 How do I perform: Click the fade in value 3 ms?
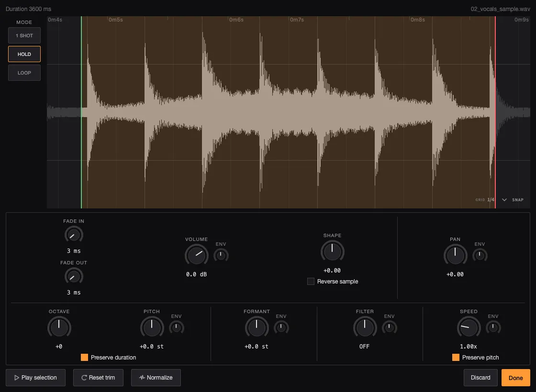(74, 251)
